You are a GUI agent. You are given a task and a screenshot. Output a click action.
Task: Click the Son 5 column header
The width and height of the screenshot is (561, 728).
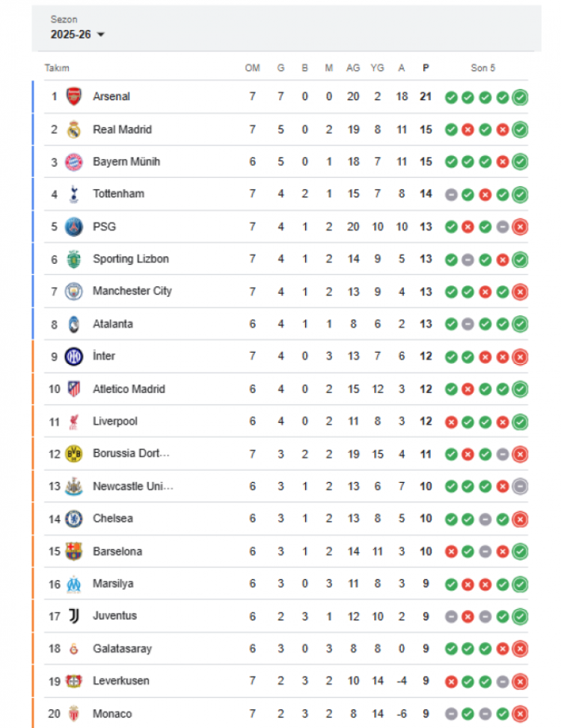click(482, 68)
